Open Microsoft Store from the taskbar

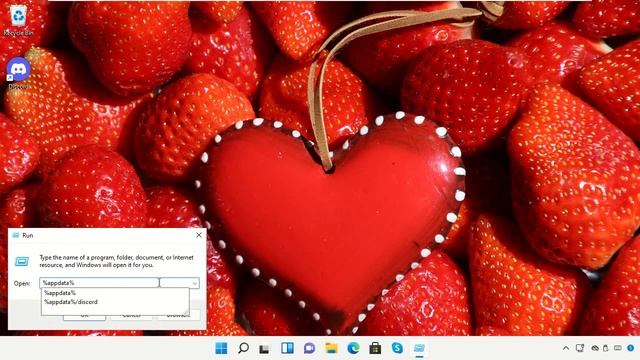click(375, 348)
